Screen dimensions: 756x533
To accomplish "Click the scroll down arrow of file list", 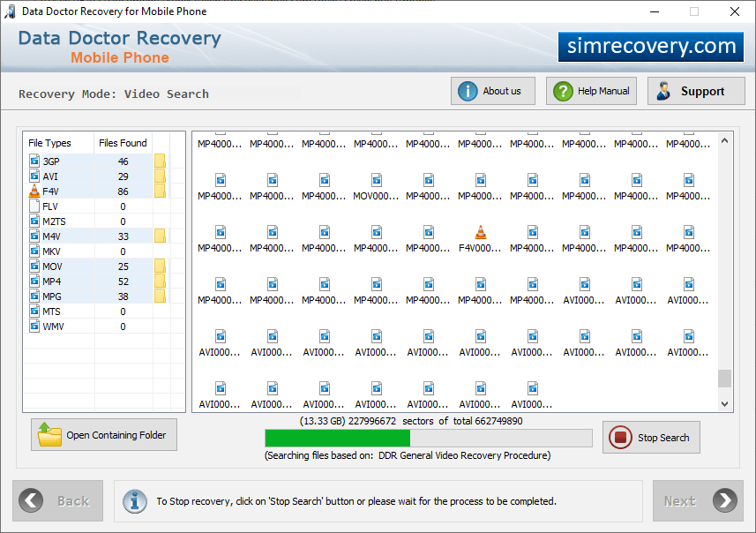I will point(724,404).
